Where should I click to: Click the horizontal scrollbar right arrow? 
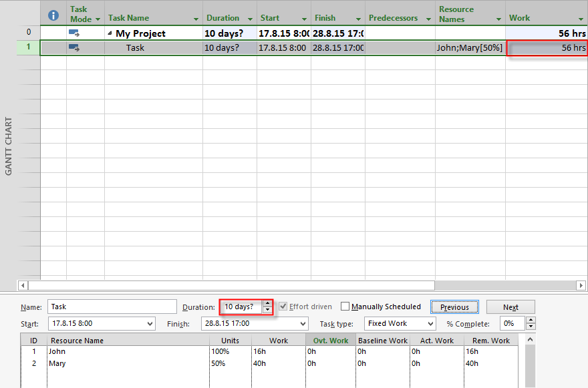click(581, 285)
